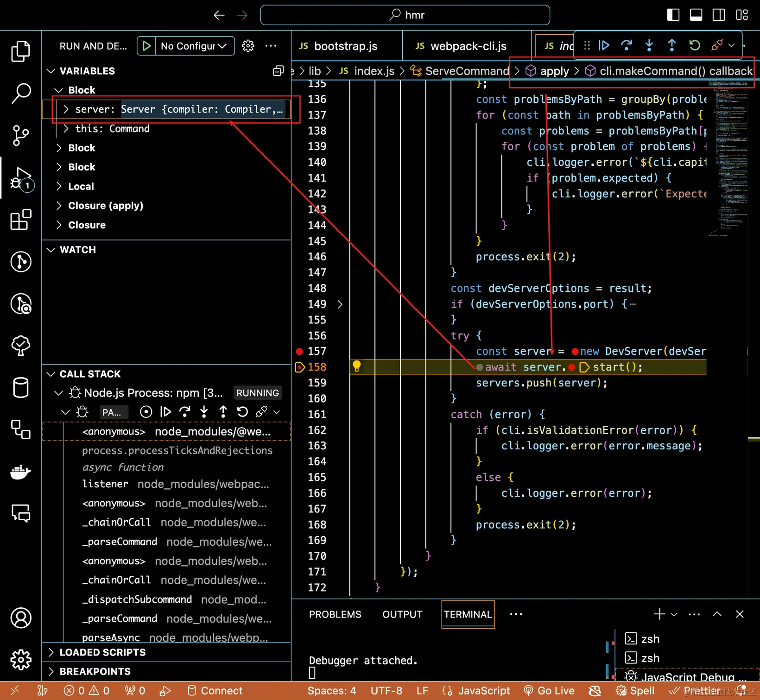Click Connect in the status bar

point(215,691)
